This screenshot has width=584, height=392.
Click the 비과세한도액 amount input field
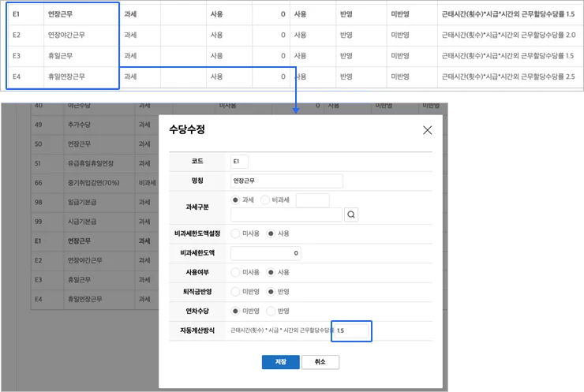(x=266, y=253)
